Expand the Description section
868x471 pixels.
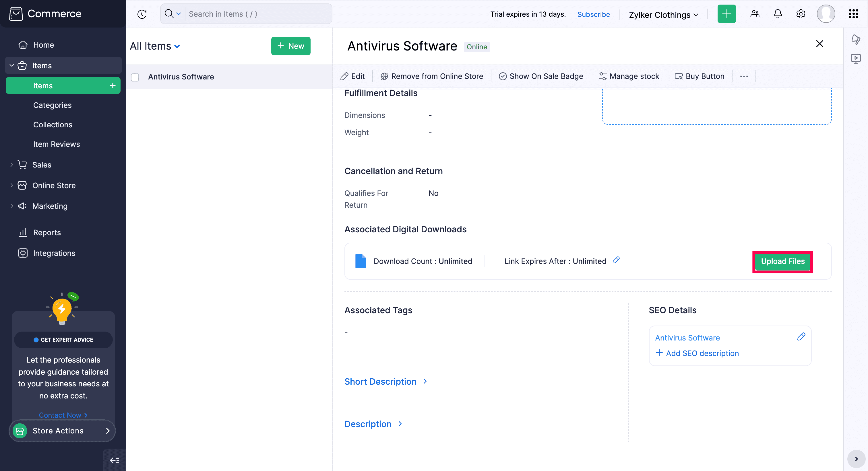373,424
